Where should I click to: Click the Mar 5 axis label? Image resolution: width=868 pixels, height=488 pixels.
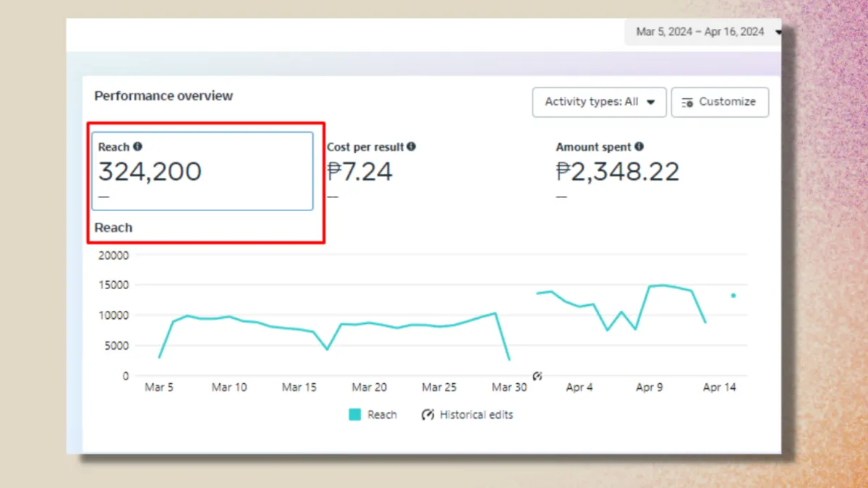pyautogui.click(x=159, y=388)
